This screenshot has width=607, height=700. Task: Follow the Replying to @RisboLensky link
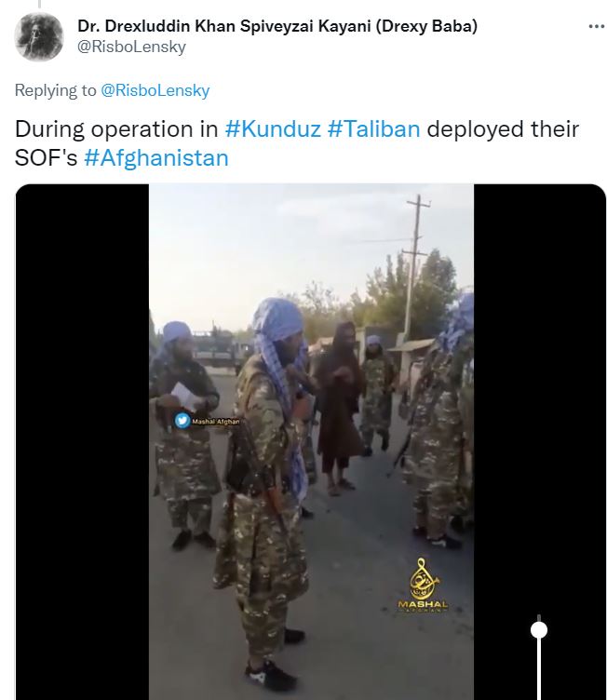tap(155, 90)
